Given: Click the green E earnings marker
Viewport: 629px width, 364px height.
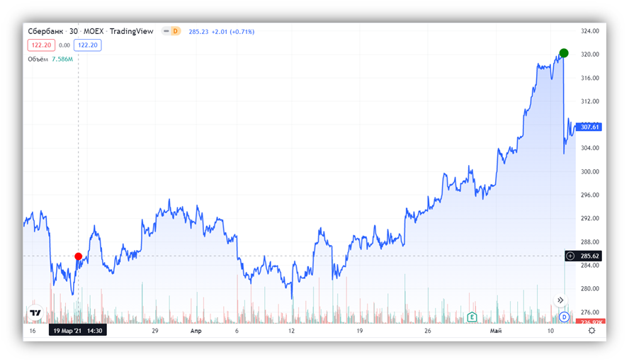Looking at the screenshot, I should pos(472,317).
